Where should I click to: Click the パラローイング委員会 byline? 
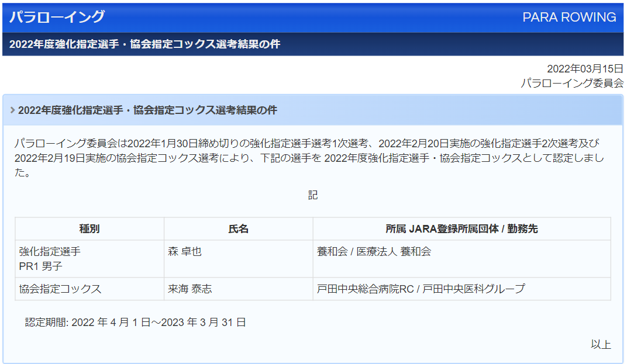(x=572, y=83)
